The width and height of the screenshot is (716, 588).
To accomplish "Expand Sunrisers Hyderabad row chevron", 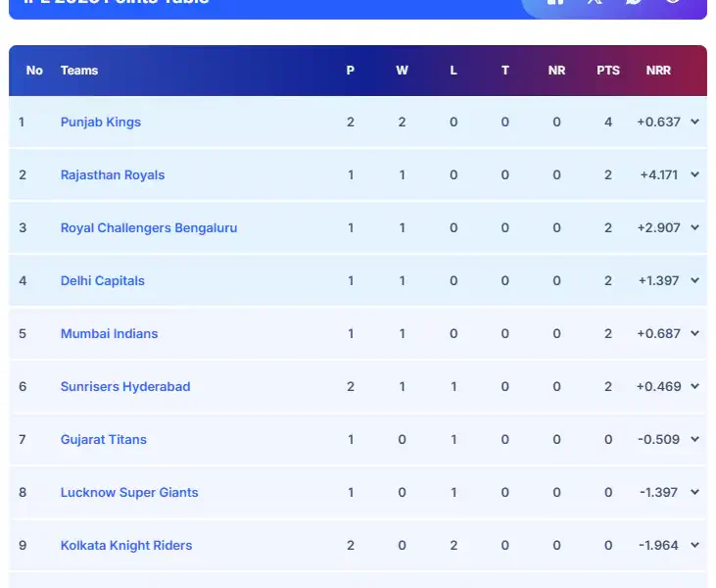I will tap(694, 387).
